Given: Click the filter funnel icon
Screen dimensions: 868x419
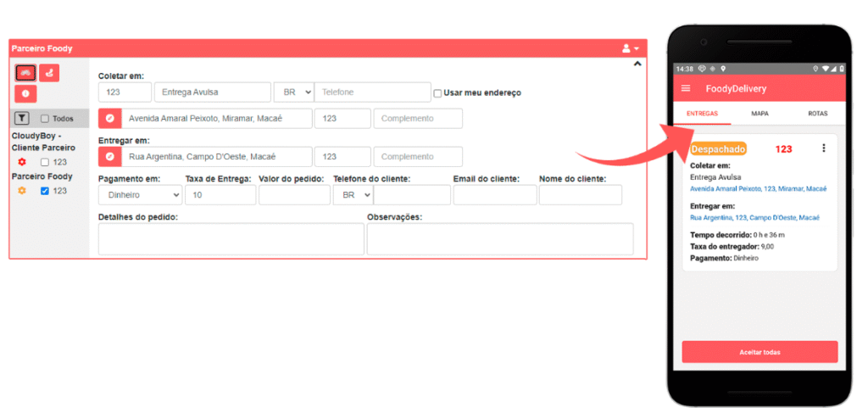Looking at the screenshot, I should tap(23, 119).
